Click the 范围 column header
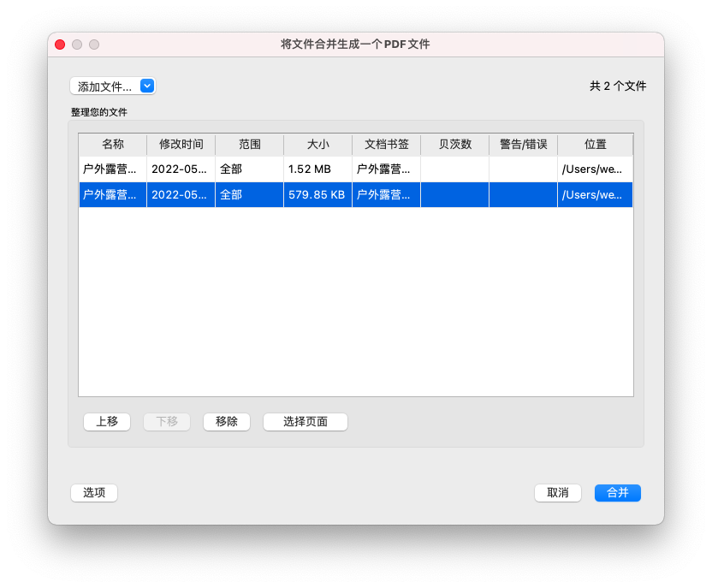Screen dimensions: 712x588 tap(250, 145)
